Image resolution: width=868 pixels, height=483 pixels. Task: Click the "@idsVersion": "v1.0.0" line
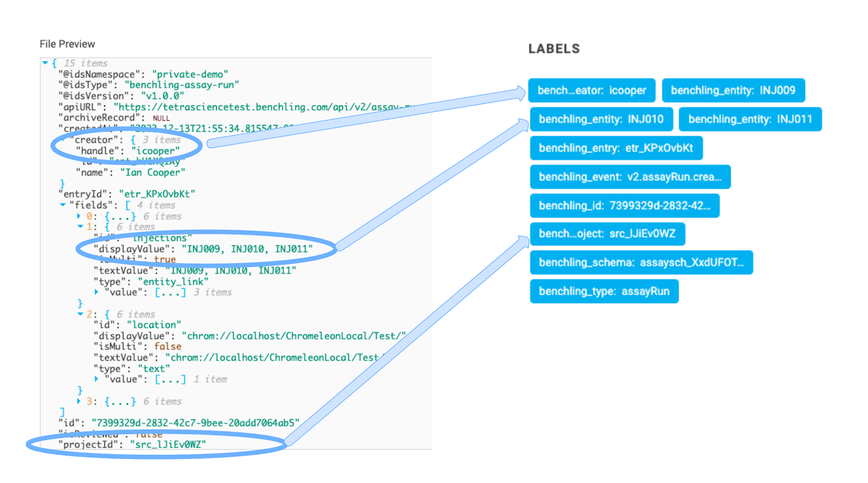pyautogui.click(x=122, y=96)
